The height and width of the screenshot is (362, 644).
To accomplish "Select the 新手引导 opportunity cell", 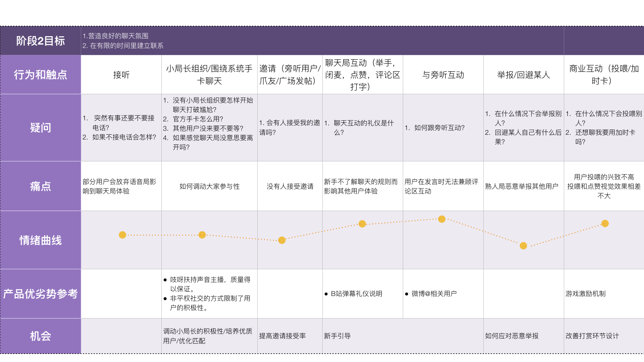I will pos(337,336).
